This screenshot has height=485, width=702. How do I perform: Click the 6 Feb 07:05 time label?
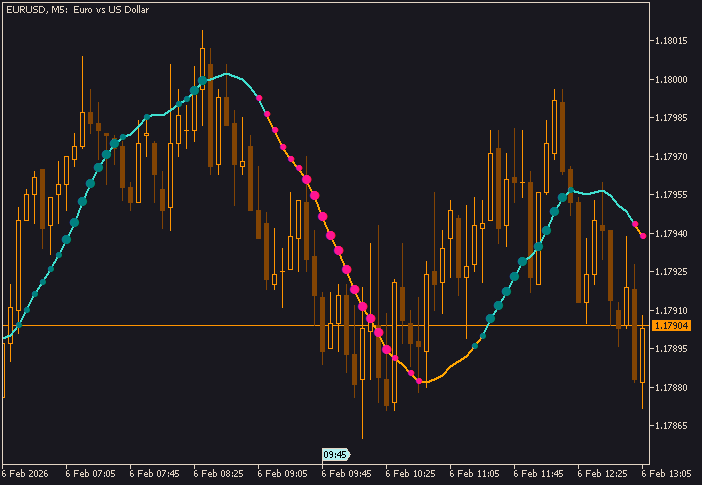tap(90, 474)
